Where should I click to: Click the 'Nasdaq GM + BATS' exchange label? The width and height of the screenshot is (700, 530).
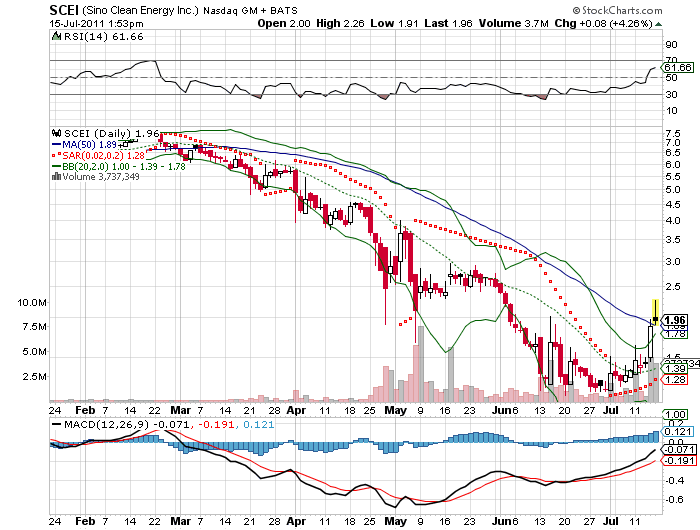click(250, 10)
